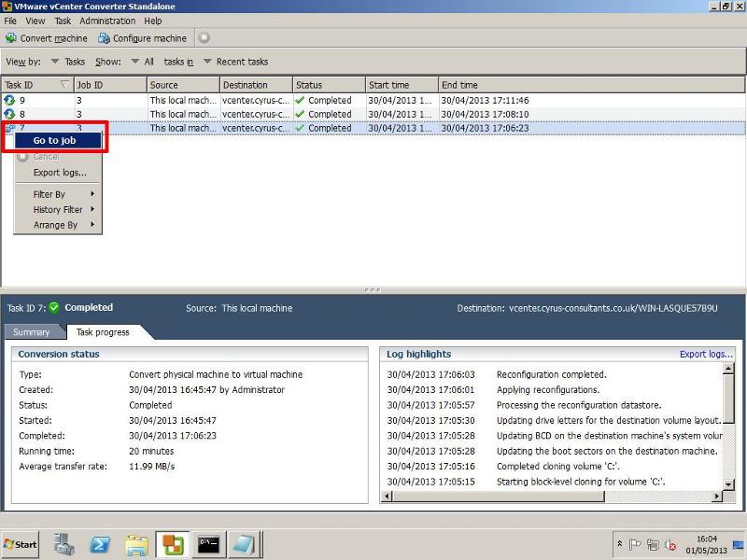Click the Show desktop tray button
Viewport: 747px width, 560px height.
[739, 544]
